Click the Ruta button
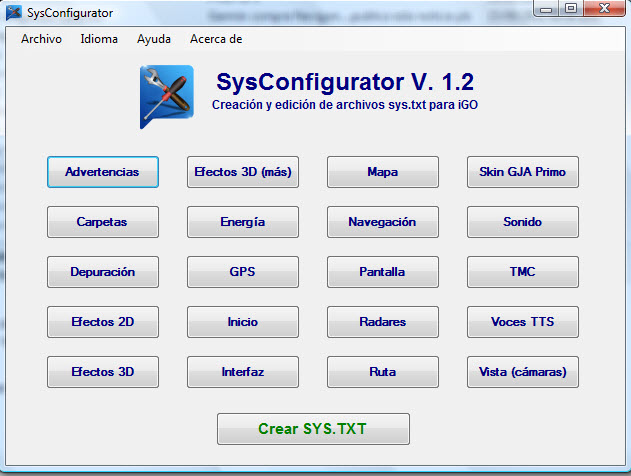The image size is (631, 476). click(x=383, y=372)
